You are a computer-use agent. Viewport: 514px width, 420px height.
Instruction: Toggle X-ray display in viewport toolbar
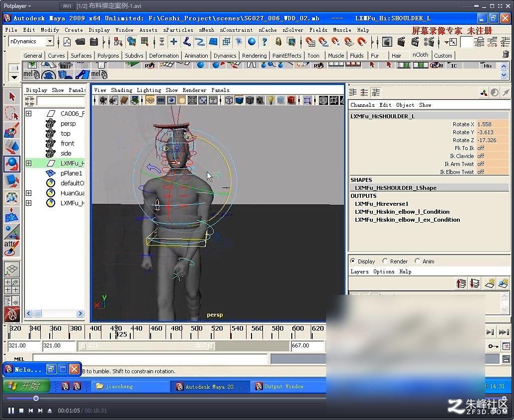pyautogui.click(x=323, y=100)
